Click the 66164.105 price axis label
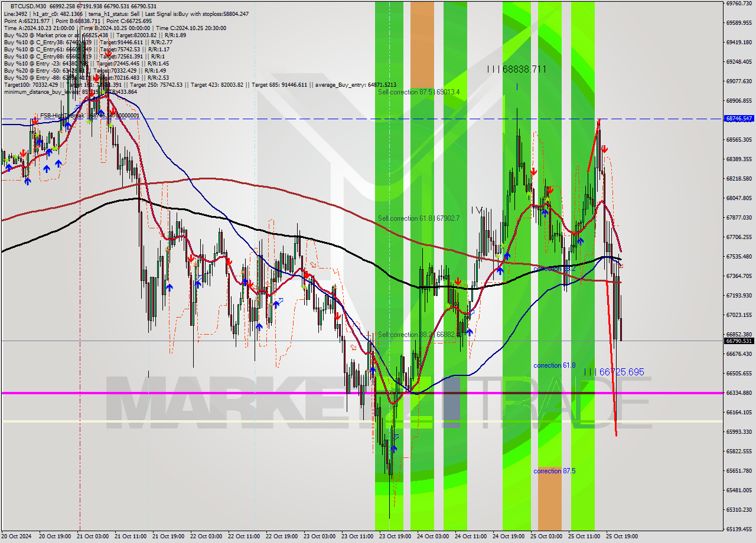756x543 pixels. [739, 412]
